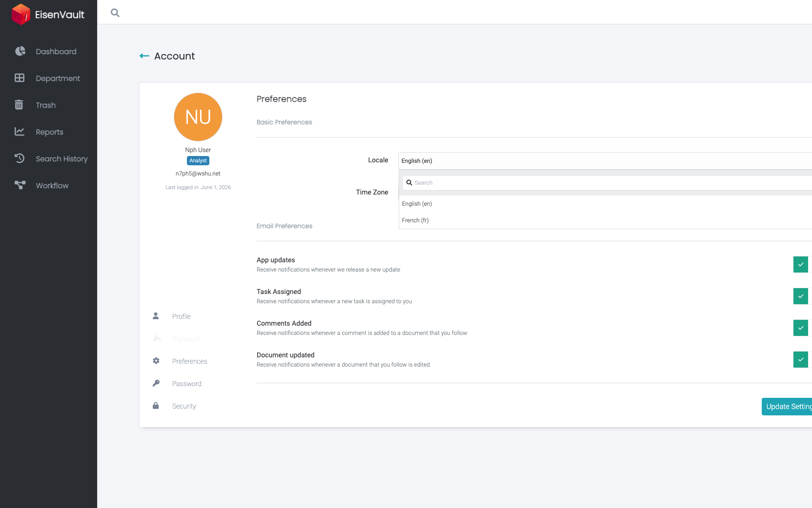Click the Preferences gear icon

pyautogui.click(x=156, y=361)
